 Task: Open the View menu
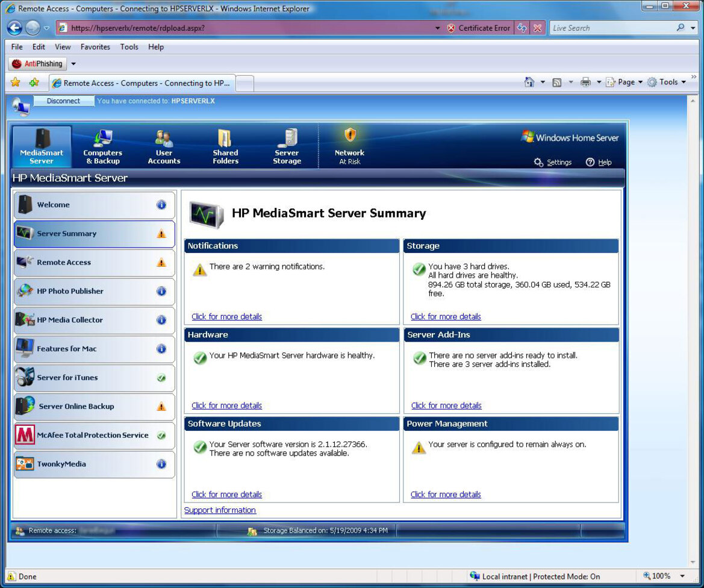63,47
